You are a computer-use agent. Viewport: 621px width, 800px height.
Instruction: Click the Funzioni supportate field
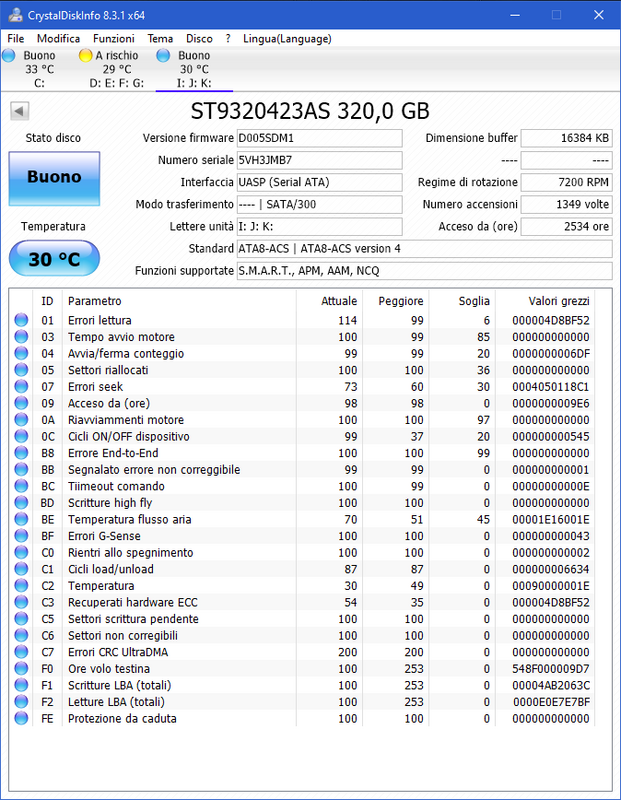(x=425, y=271)
